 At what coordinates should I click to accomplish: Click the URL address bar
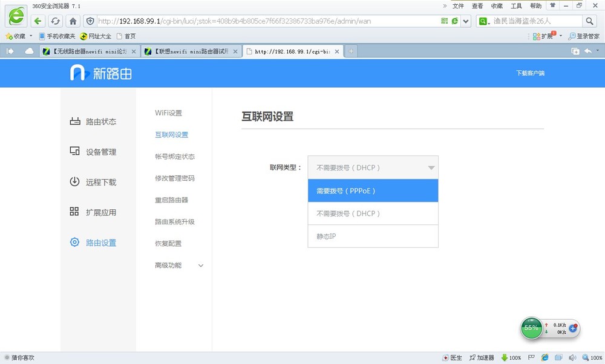pyautogui.click(x=266, y=21)
